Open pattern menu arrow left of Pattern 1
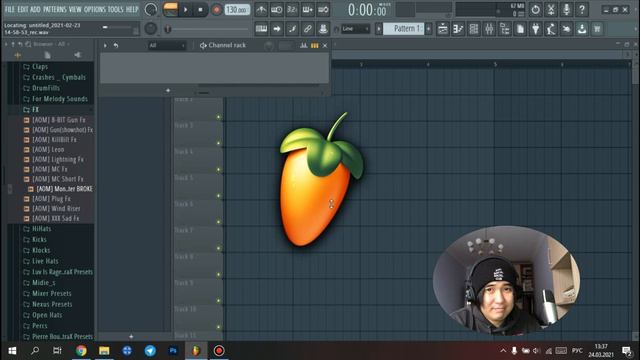This screenshot has height=360, width=640. click(379, 29)
